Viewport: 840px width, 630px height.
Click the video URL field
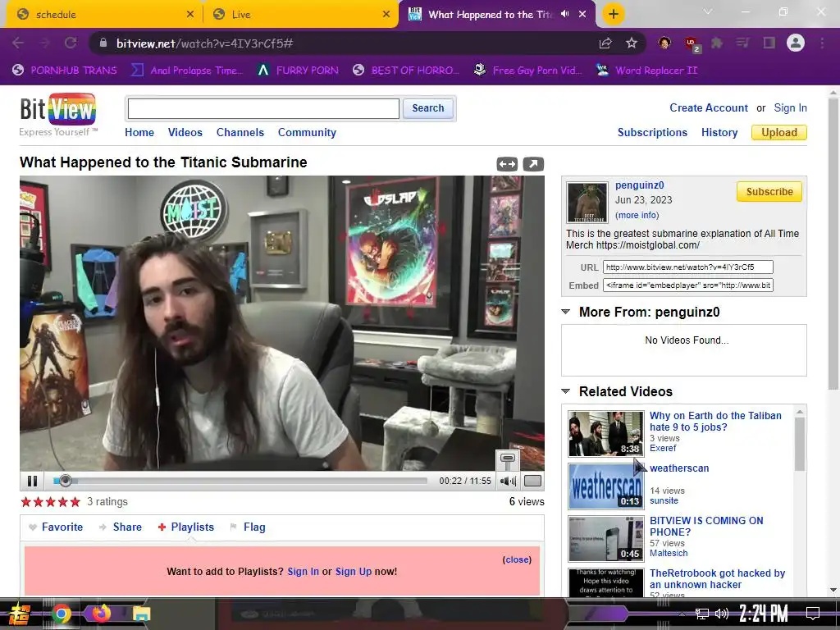(688, 267)
